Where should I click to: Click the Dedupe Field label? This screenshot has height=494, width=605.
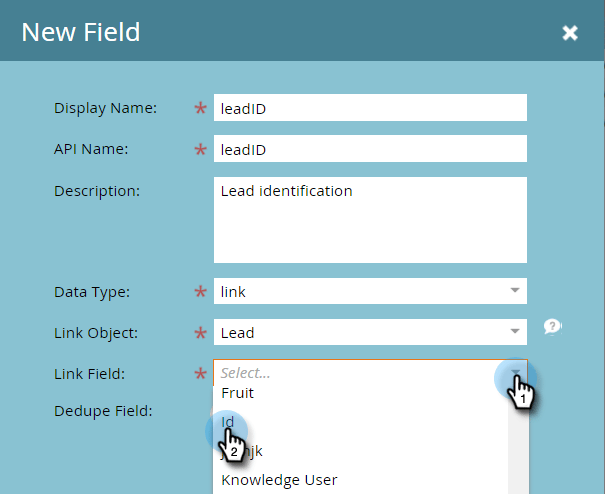103,411
